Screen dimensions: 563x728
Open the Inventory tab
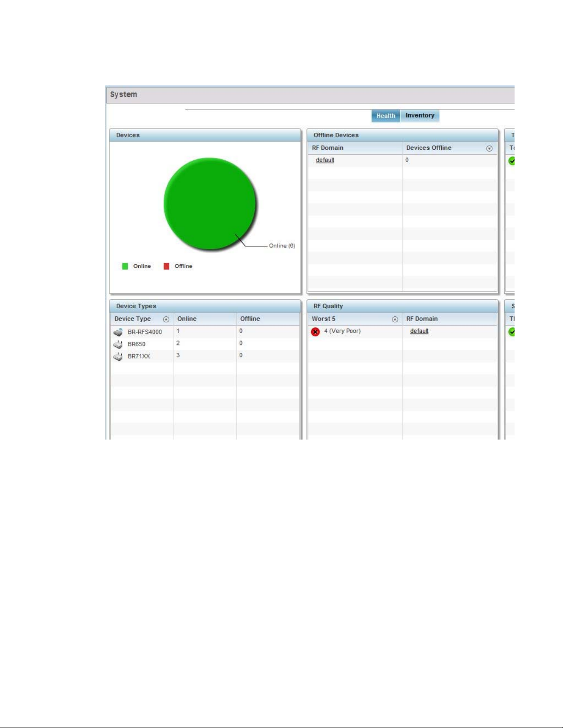(x=420, y=116)
